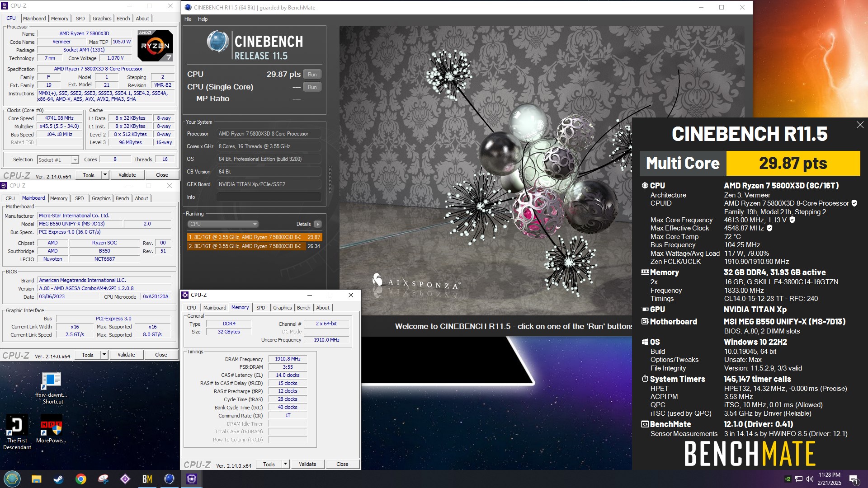Image resolution: width=868 pixels, height=488 pixels.
Task: Click the GFX Board NVIDIA TITAN Xp field
Action: [269, 184]
